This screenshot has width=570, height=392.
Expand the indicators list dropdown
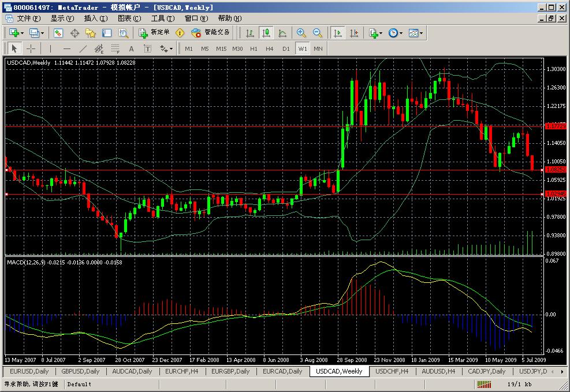(x=381, y=33)
